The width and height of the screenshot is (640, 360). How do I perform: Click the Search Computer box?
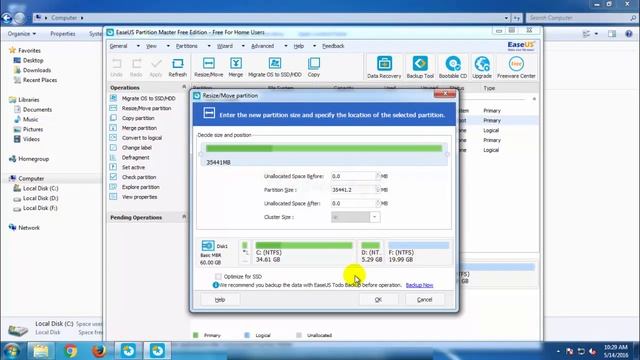pos(581,18)
